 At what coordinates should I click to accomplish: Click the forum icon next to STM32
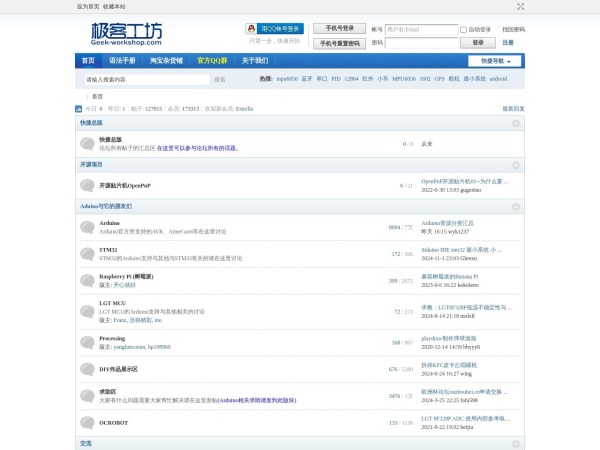coord(87,254)
